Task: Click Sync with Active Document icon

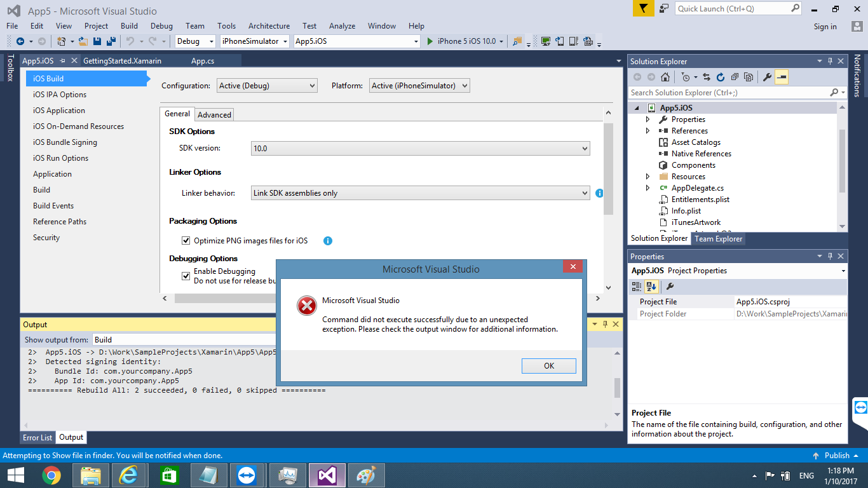Action: point(707,77)
